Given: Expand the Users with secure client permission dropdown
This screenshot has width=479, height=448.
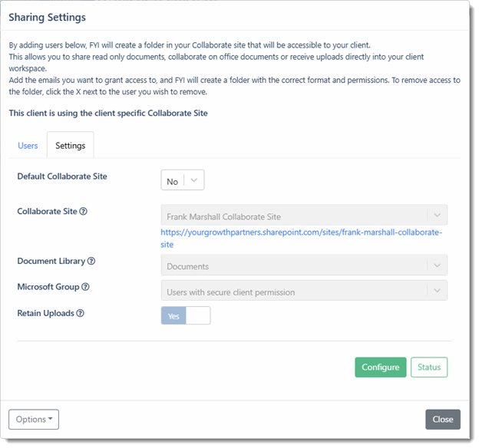Looking at the screenshot, I should (304, 291).
